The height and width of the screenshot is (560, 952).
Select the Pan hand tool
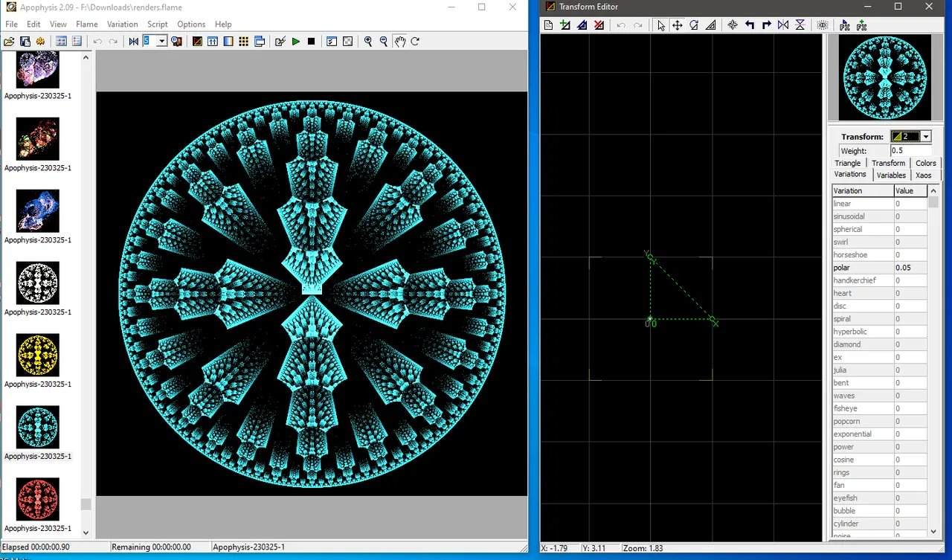click(400, 42)
